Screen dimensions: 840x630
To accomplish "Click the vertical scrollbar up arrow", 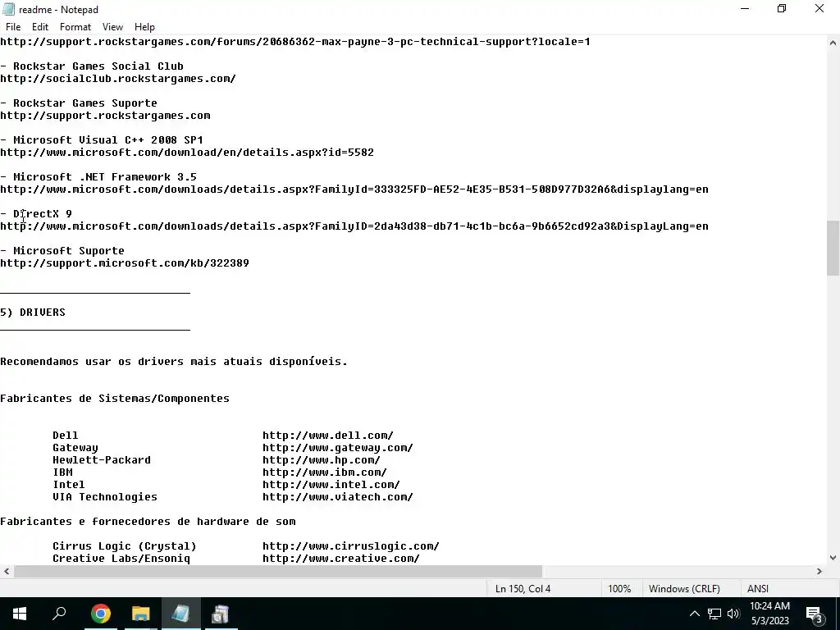I will coord(833,43).
